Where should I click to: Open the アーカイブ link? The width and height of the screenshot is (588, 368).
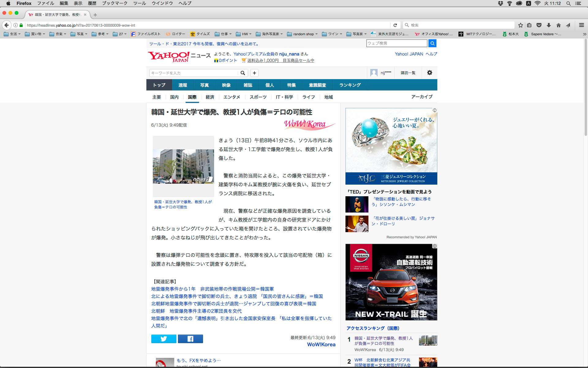[422, 97]
